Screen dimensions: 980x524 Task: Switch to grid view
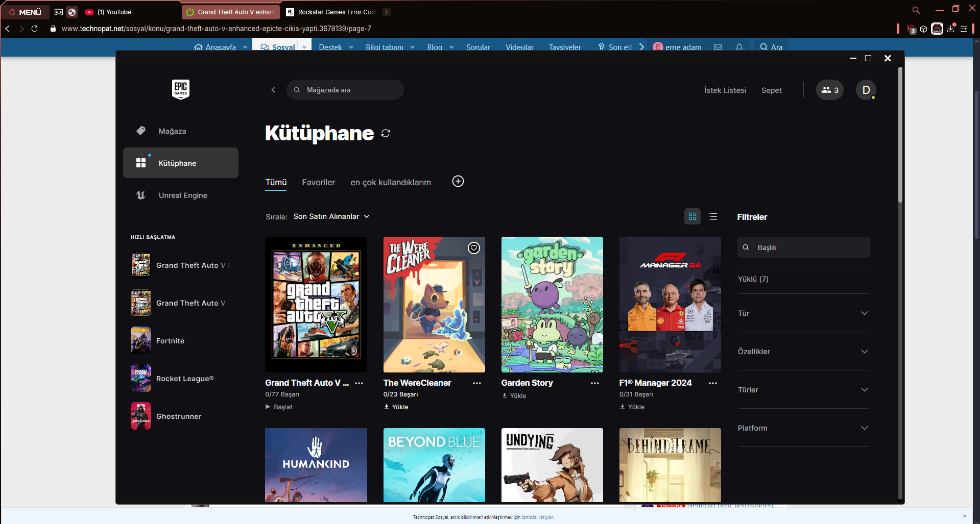(x=692, y=216)
